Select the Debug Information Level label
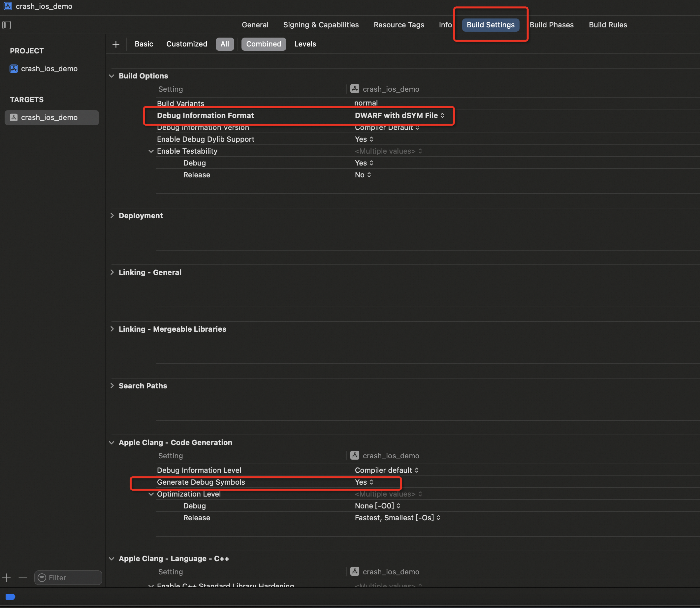700x608 pixels. click(199, 470)
